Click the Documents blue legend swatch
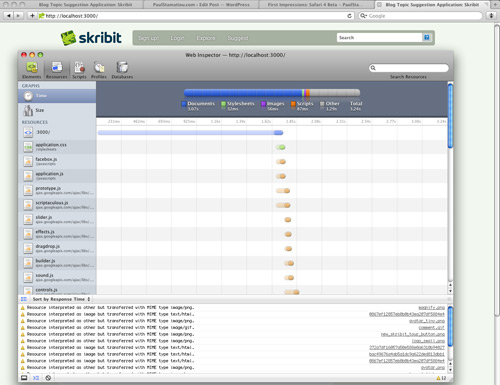500x385 pixels. 184,104
